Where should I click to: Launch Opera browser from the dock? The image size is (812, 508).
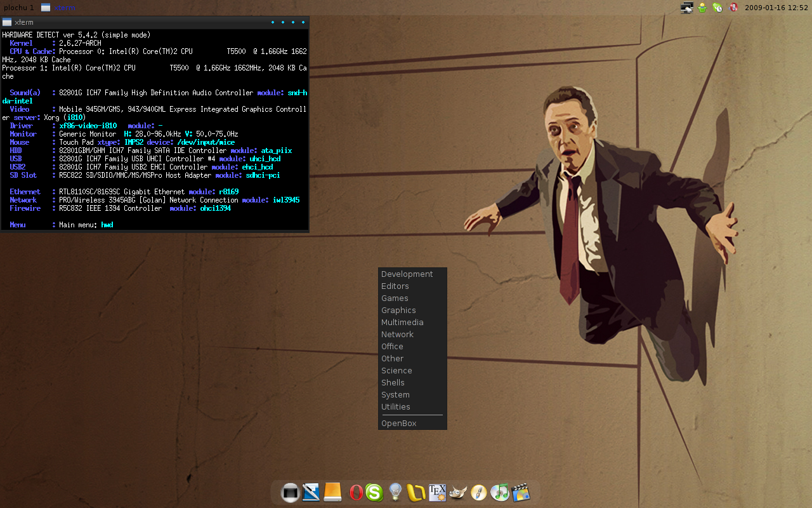(x=356, y=492)
